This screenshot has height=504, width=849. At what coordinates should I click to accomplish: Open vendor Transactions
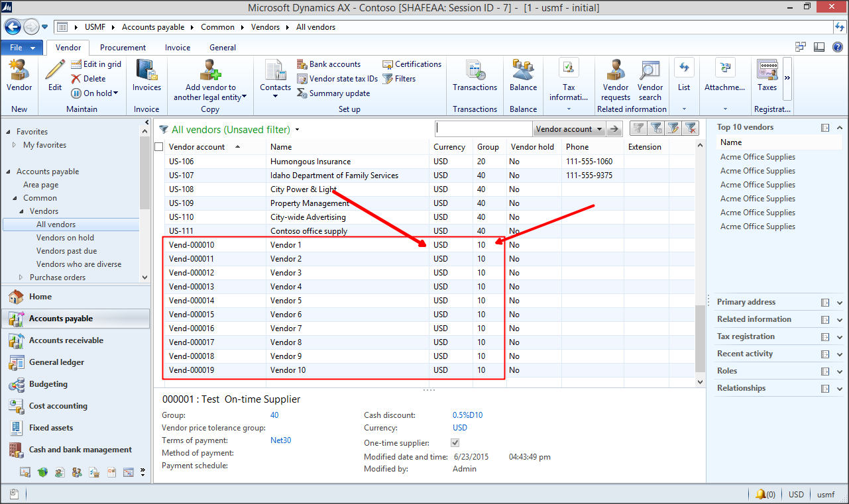[x=475, y=78]
